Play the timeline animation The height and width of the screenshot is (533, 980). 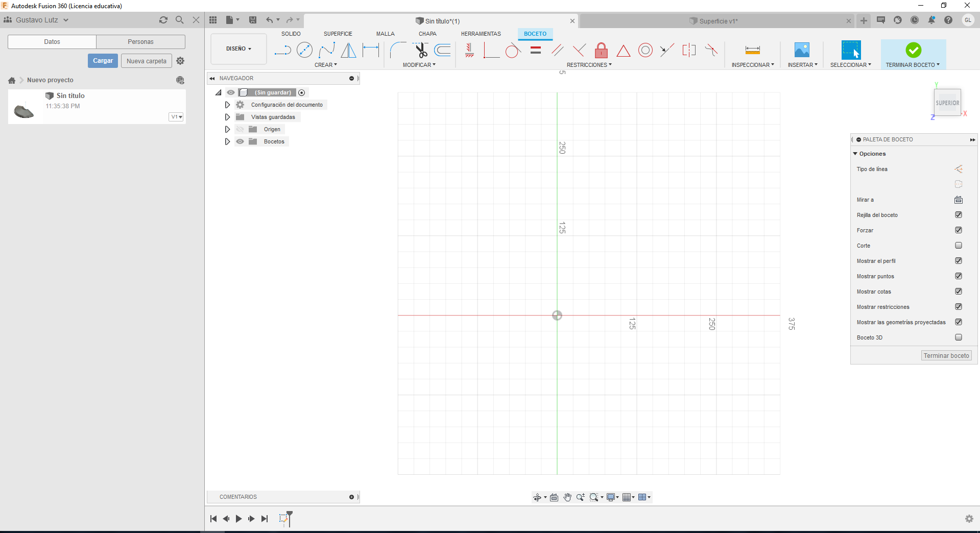point(238,519)
